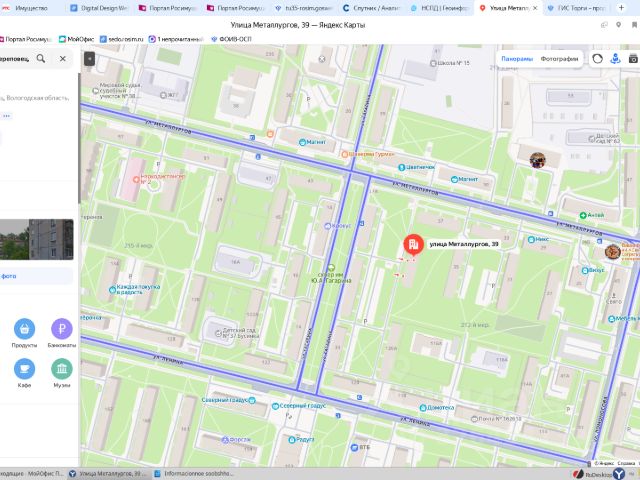Click the 212-й мкр. district label
This screenshot has width=640, height=480.
475,325
